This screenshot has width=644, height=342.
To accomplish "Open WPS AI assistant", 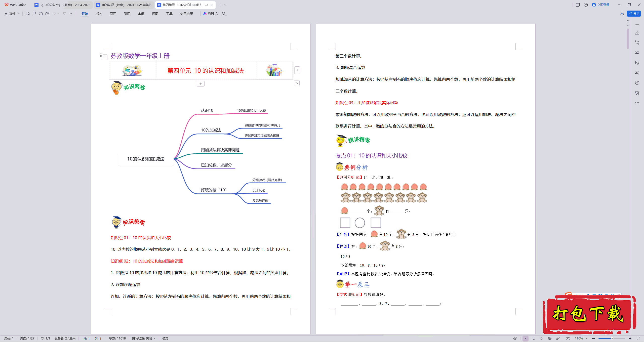I will [x=211, y=14].
